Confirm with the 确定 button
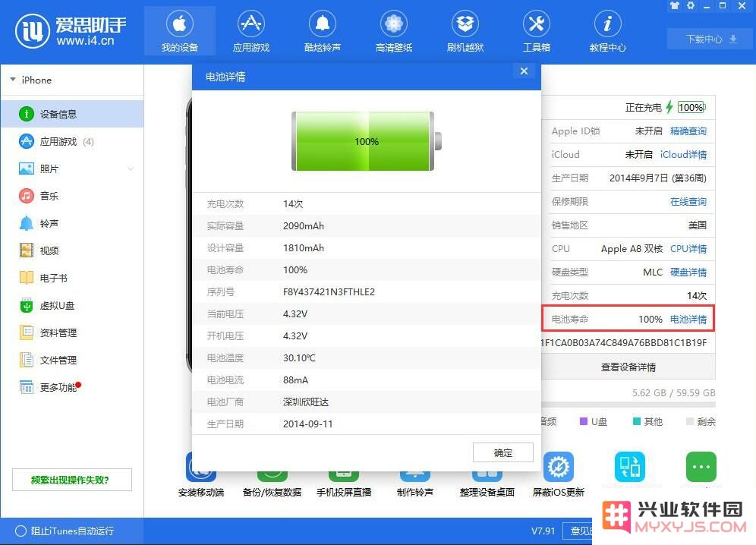The image size is (756, 545). (x=503, y=452)
